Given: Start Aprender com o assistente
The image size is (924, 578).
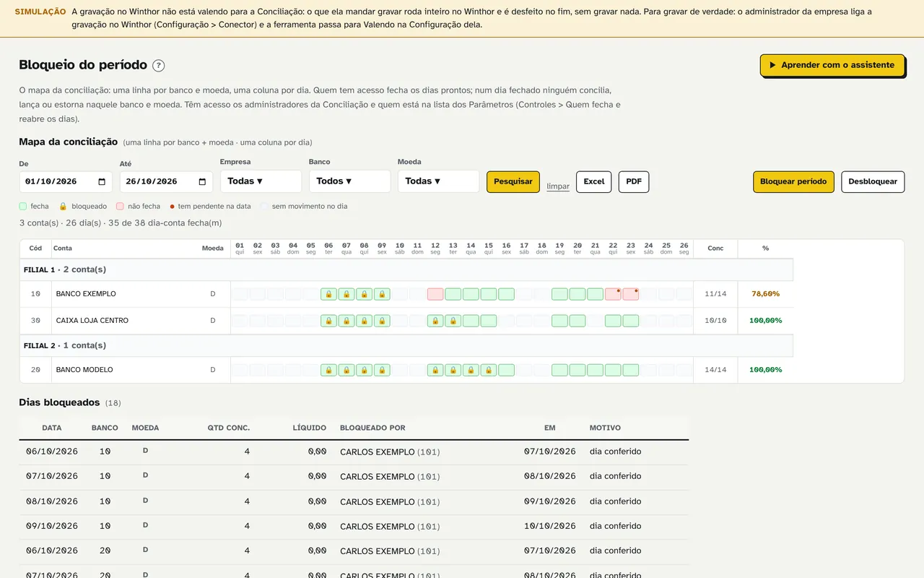Looking at the screenshot, I should coord(832,65).
